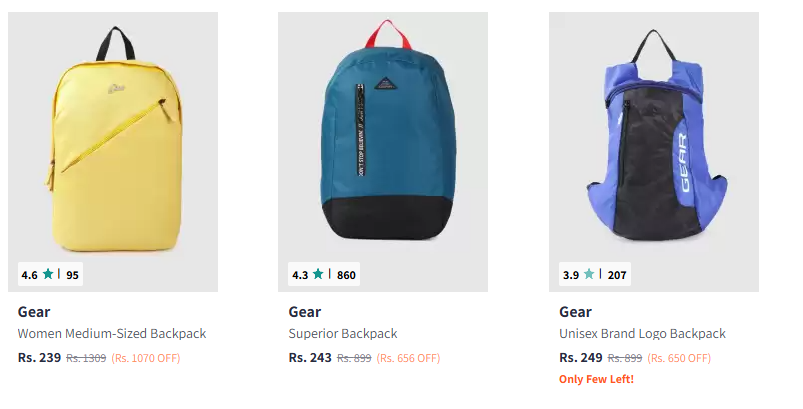Open the Superior Backpack title link

(343, 334)
